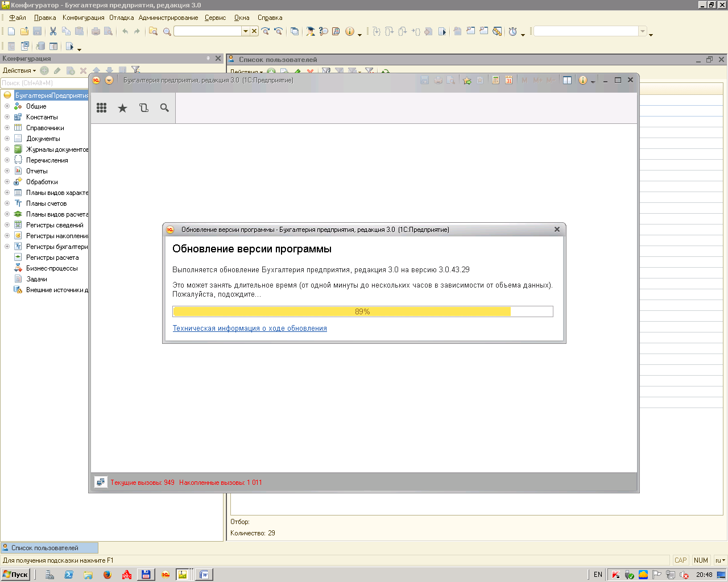The image size is (728, 582).
Task: Click the calls indicator icon in status bar
Action: coord(101,483)
